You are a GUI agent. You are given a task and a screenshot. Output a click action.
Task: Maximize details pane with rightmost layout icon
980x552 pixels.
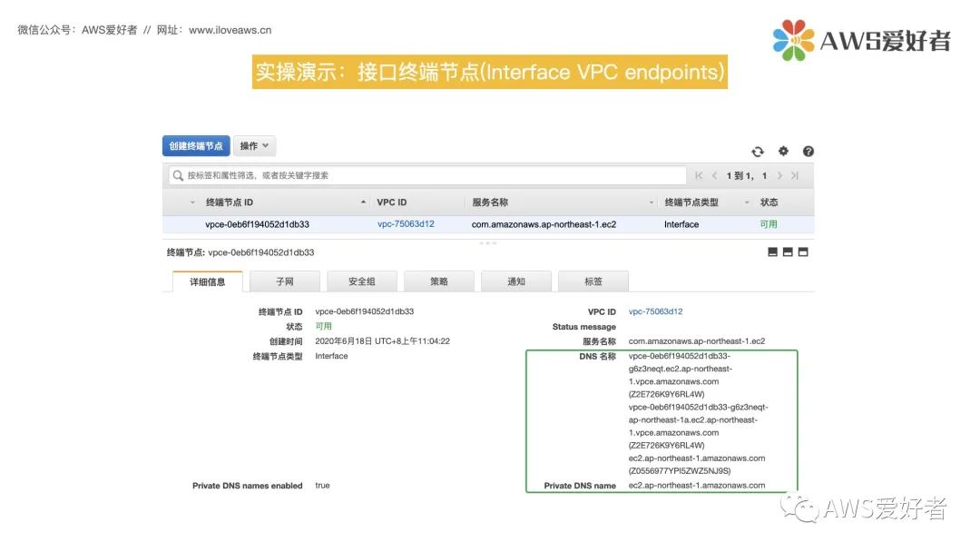[x=803, y=251]
